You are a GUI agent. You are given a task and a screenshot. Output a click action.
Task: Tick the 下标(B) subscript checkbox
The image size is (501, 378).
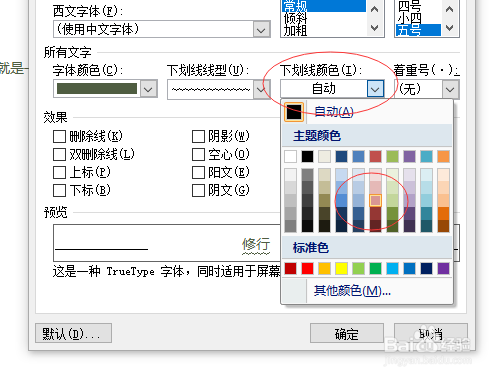(x=59, y=190)
